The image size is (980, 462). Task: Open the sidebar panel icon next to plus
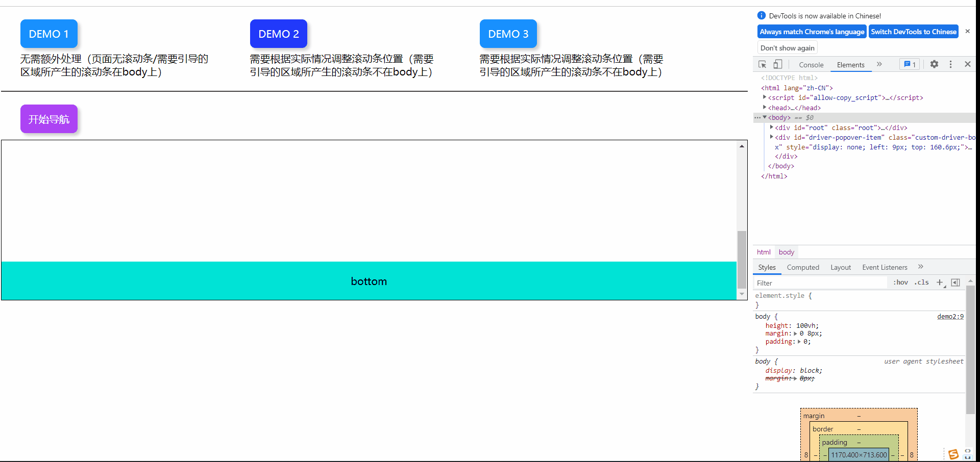(x=955, y=283)
